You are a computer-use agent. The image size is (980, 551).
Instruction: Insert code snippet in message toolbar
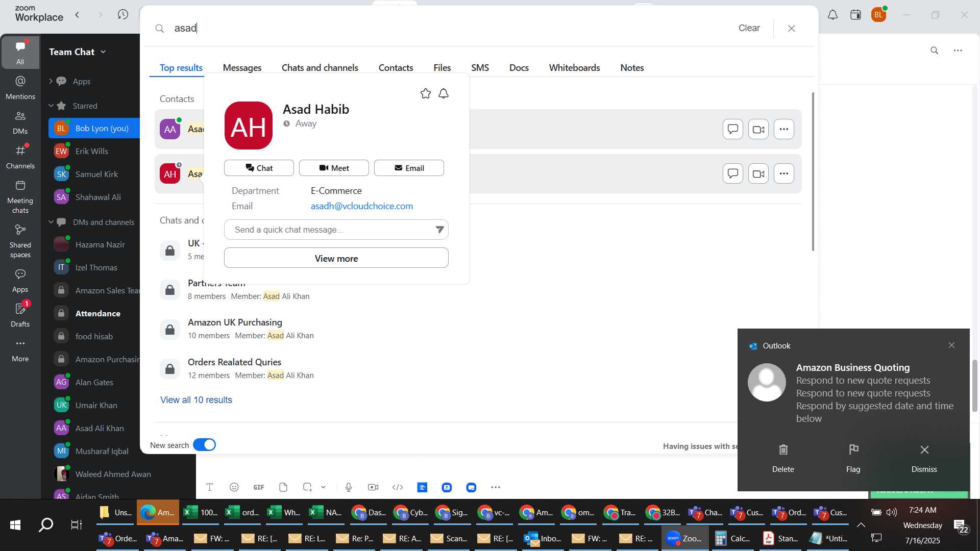pyautogui.click(x=398, y=487)
